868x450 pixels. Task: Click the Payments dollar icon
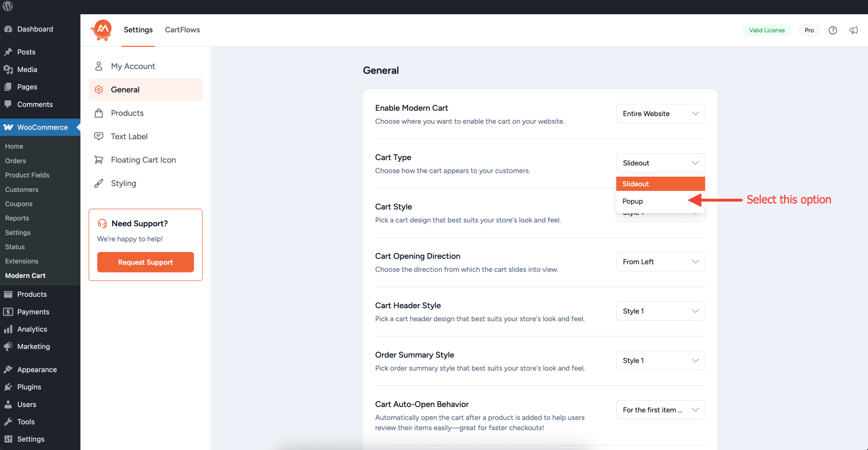pyautogui.click(x=8, y=312)
